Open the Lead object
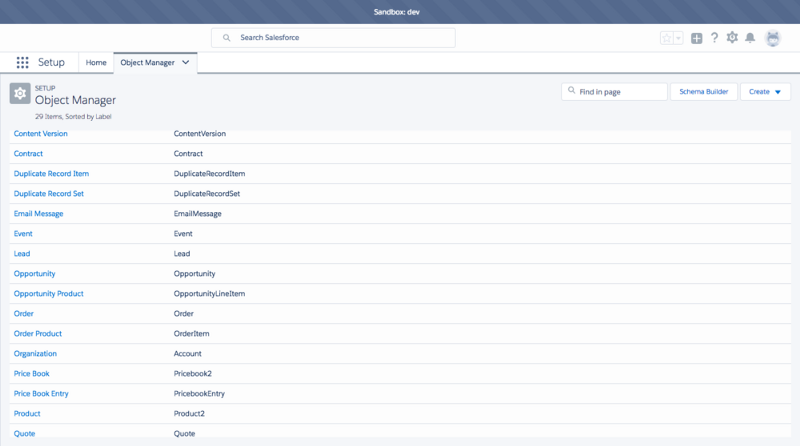800x446 pixels. tap(22, 254)
